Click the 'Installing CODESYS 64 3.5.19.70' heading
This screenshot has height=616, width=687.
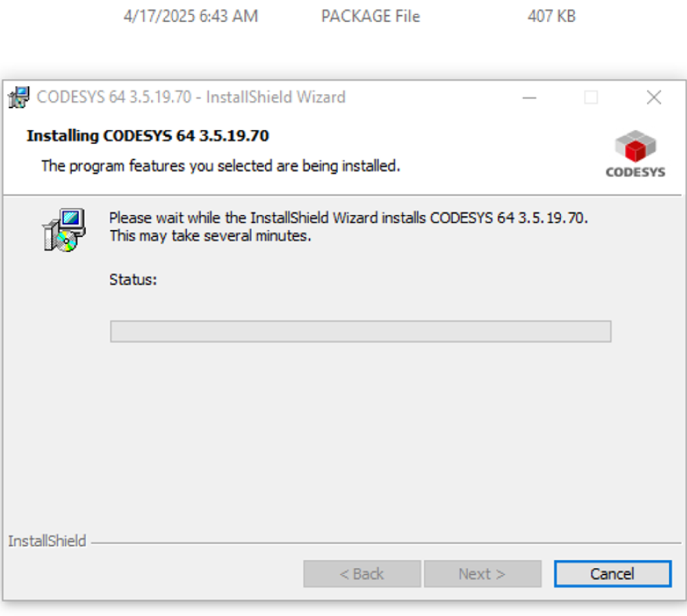pos(148,136)
